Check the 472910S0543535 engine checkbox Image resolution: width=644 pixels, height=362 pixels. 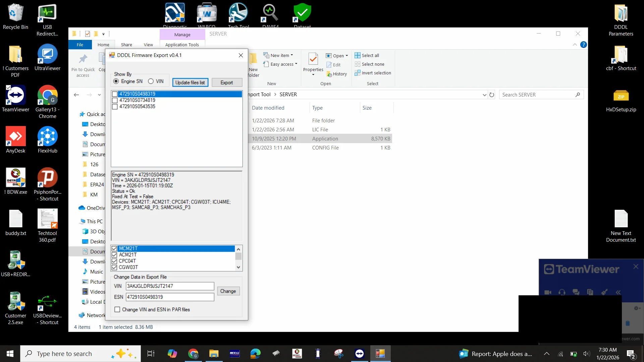click(x=115, y=107)
